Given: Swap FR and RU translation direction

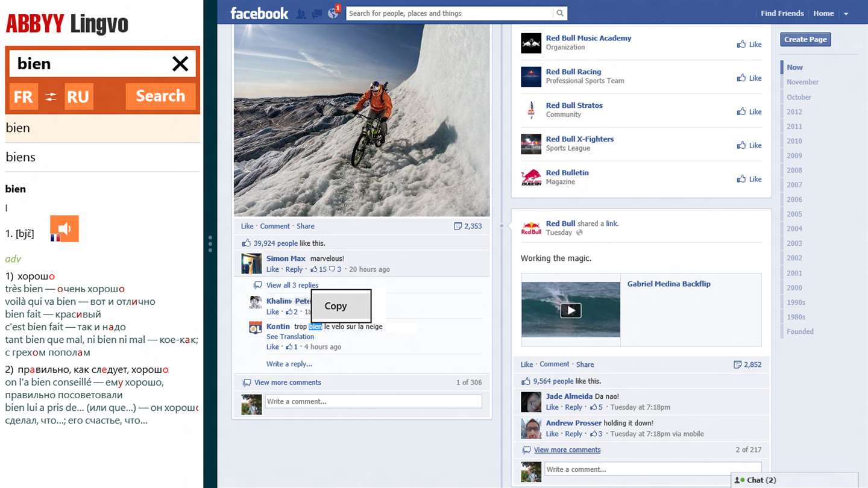Looking at the screenshot, I should [51, 96].
